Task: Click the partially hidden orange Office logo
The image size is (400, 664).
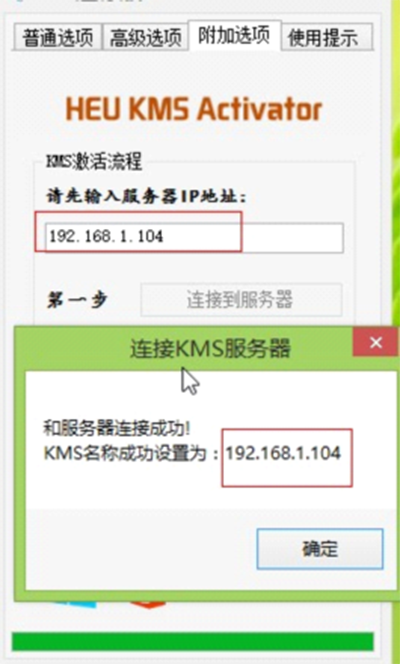Action: pyautogui.click(x=147, y=605)
